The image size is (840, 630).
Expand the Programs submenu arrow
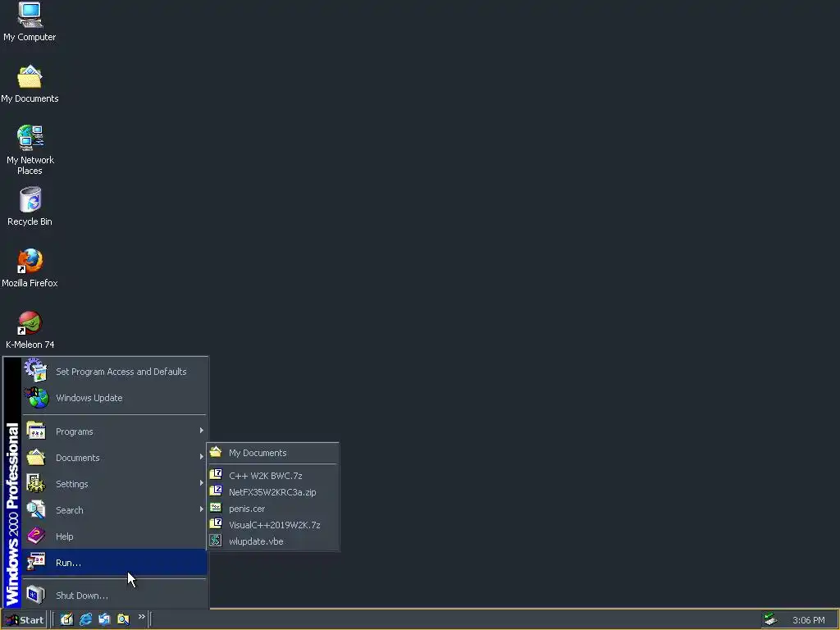point(202,431)
